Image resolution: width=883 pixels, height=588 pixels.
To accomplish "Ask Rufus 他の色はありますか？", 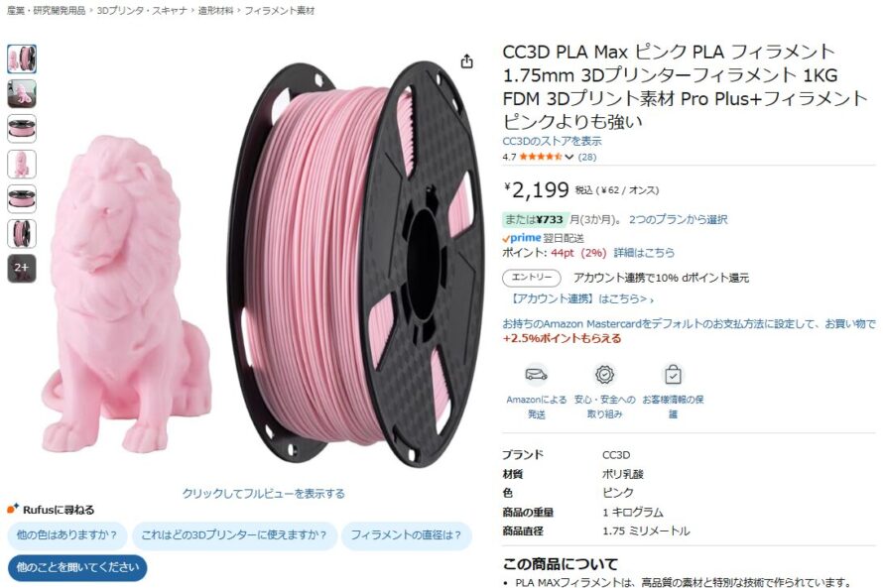I will click(67, 535).
